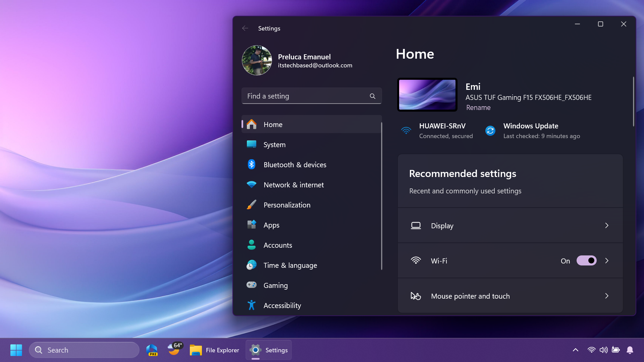Viewport: 644px width, 362px height.
Task: Open the Windows Start button
Action: 16,350
